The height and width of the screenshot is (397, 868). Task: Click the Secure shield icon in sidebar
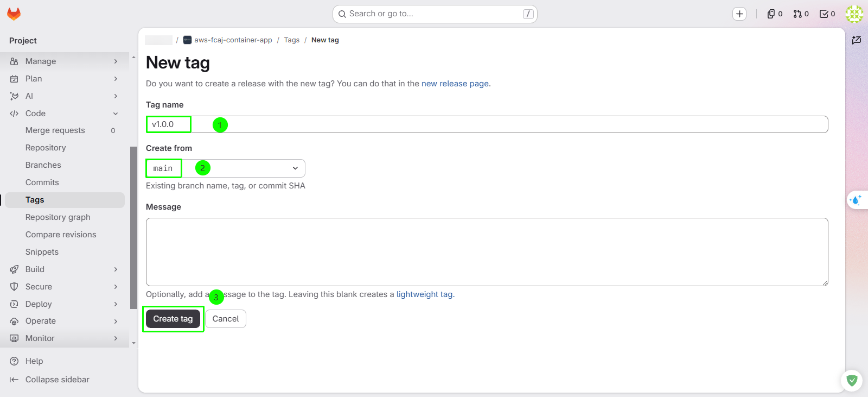pyautogui.click(x=14, y=287)
